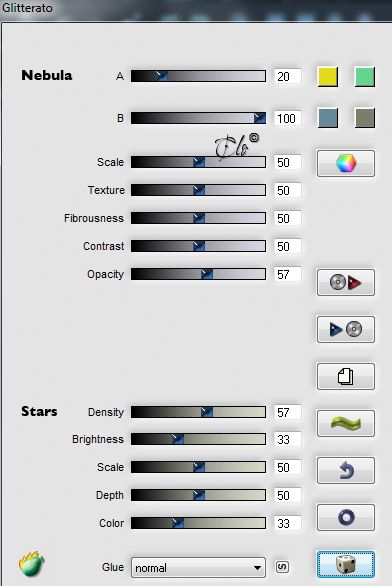The height and width of the screenshot is (586, 392).
Task: Click the Stars Density slider track
Action: [198, 412]
